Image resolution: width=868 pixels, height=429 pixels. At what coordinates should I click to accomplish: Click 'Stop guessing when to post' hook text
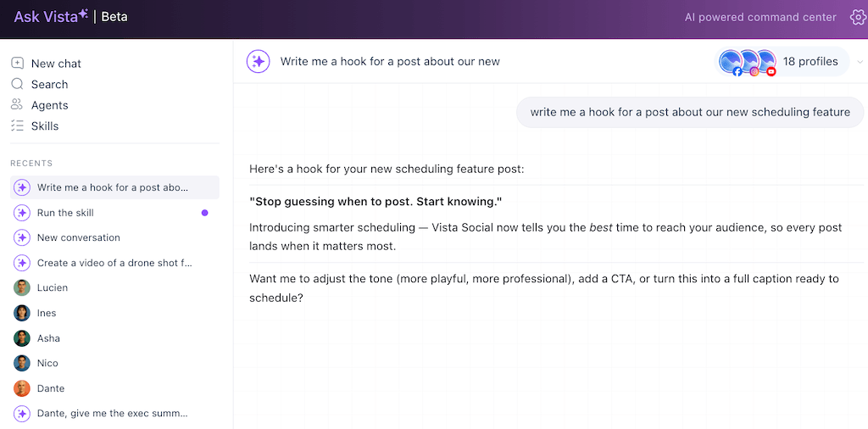coord(376,202)
